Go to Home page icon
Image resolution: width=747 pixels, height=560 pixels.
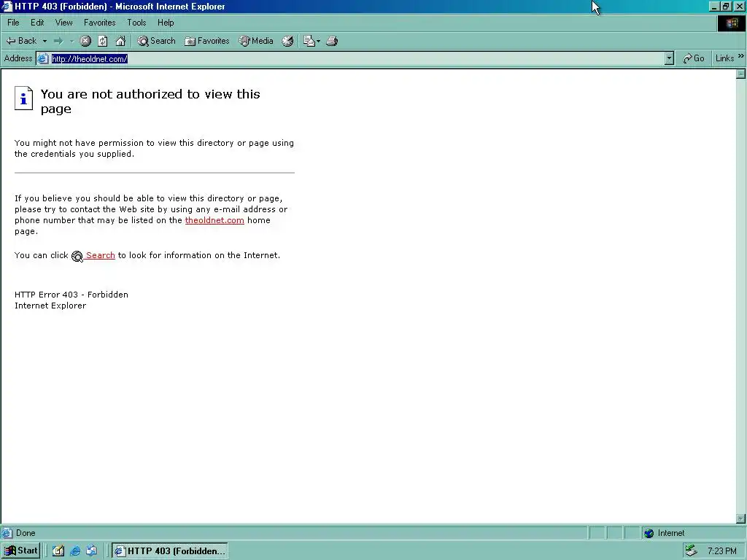[x=120, y=41]
